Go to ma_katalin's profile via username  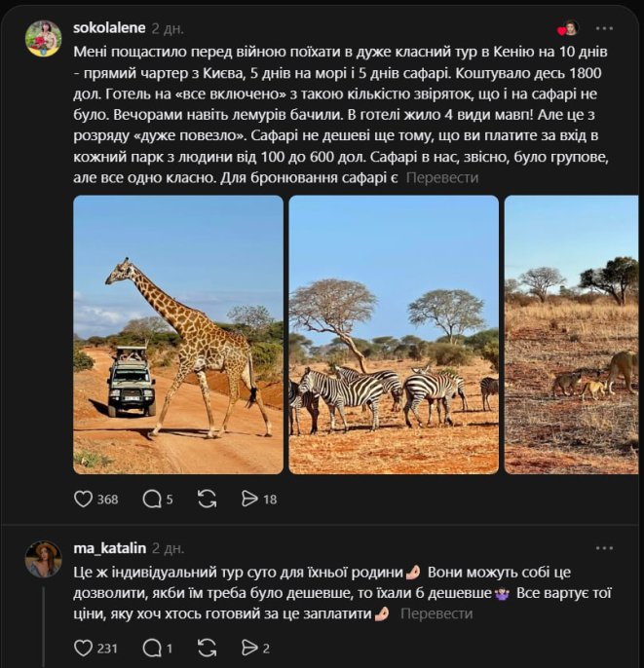click(109, 548)
